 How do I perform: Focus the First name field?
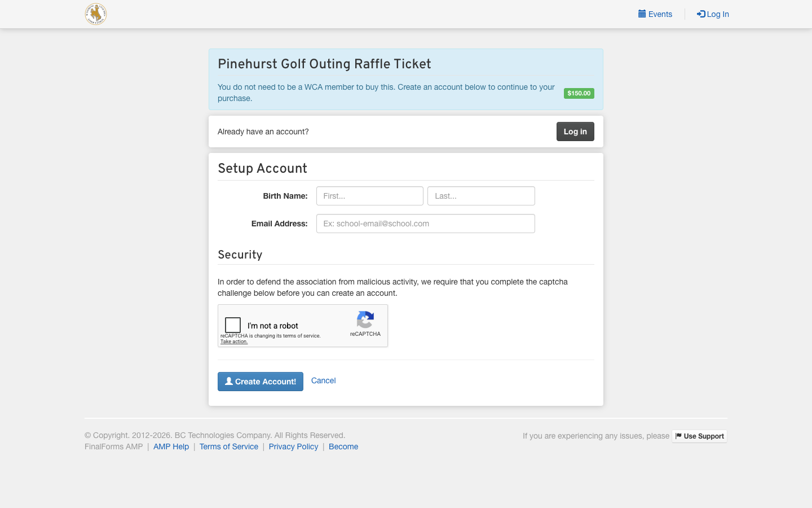coord(370,196)
